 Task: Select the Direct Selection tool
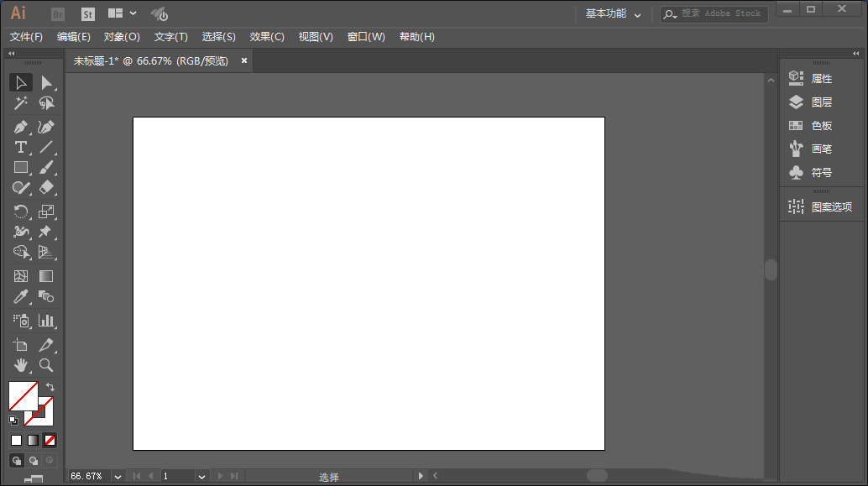point(46,82)
